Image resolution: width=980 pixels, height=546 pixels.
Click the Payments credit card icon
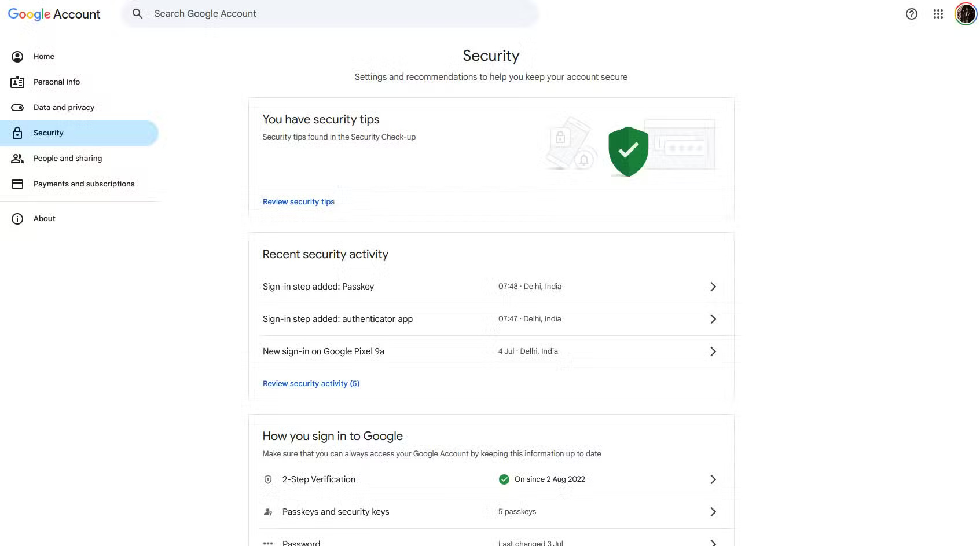(17, 184)
